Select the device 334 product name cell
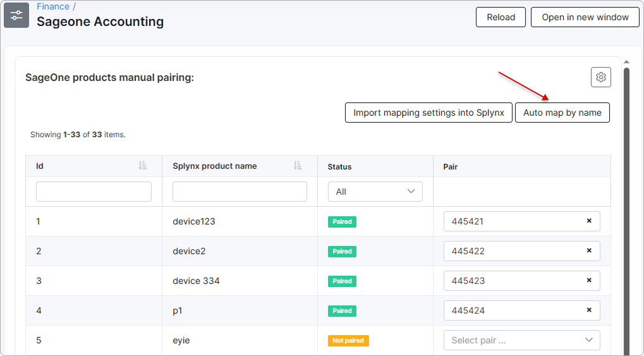Image resolution: width=644 pixels, height=356 pixels. [x=240, y=280]
